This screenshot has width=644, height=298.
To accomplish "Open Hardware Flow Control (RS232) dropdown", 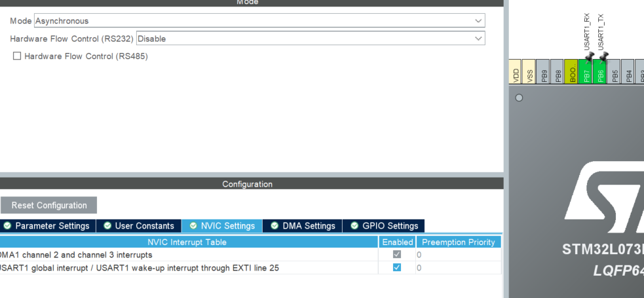I will (311, 39).
